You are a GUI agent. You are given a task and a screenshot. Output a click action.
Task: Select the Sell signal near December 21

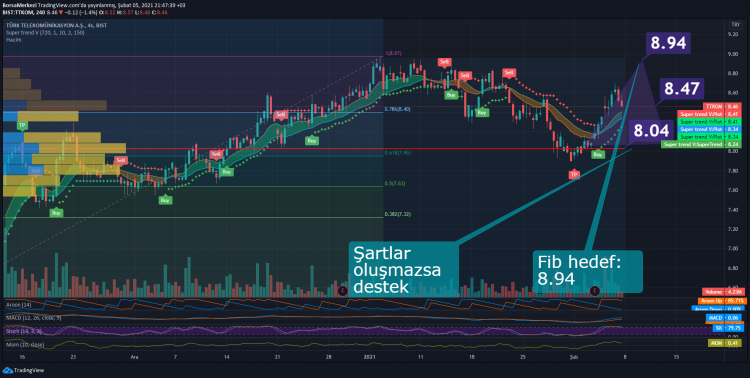280,115
